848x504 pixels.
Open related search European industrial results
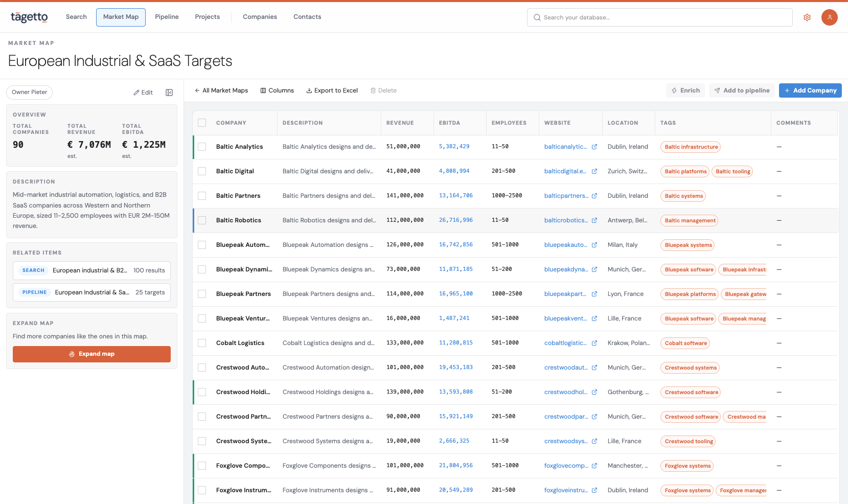91,270
